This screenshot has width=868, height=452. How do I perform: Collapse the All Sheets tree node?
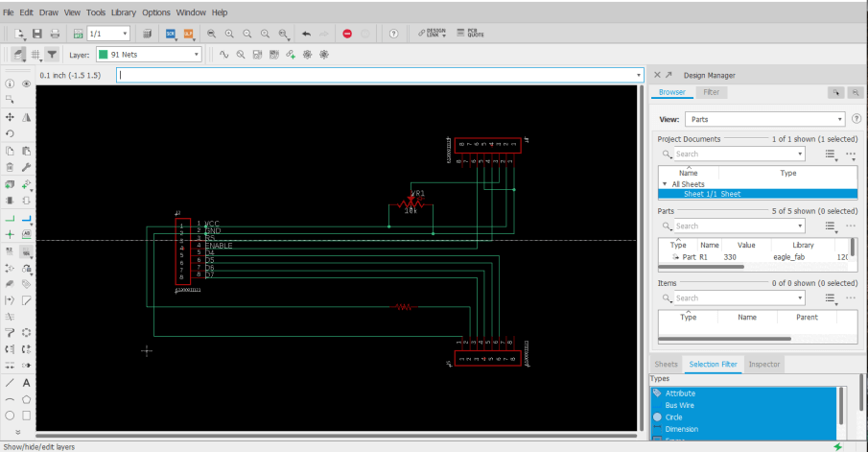tap(664, 184)
